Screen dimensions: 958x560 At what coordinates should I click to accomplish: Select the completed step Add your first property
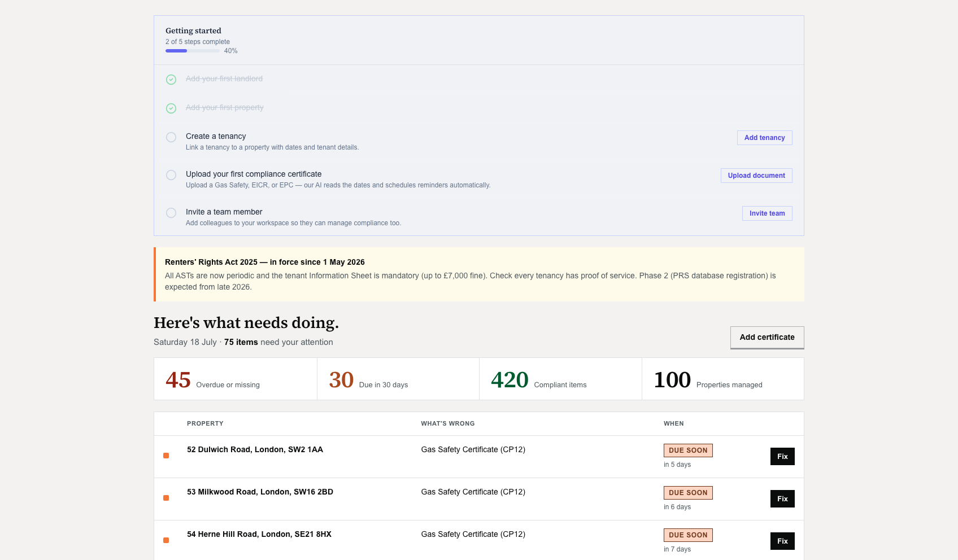tap(225, 107)
